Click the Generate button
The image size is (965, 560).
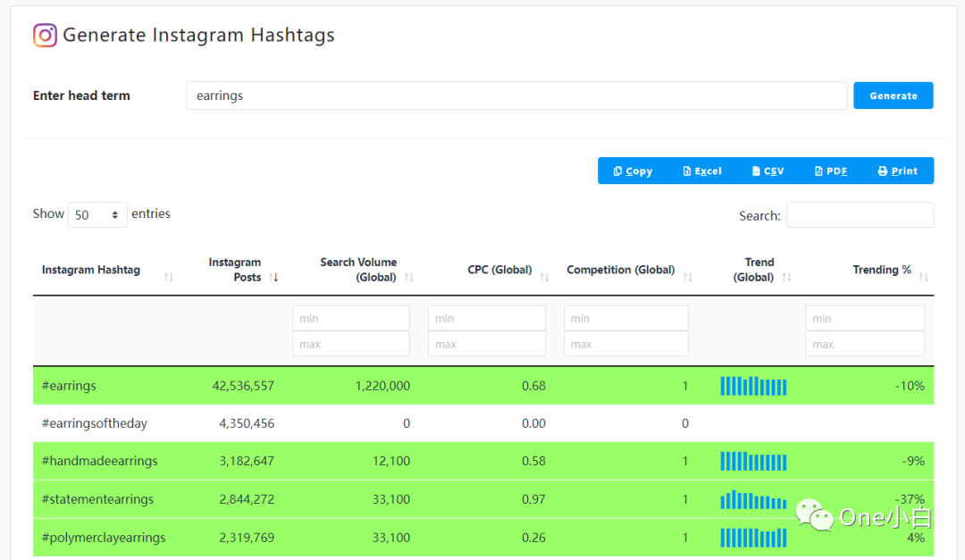[x=893, y=96]
